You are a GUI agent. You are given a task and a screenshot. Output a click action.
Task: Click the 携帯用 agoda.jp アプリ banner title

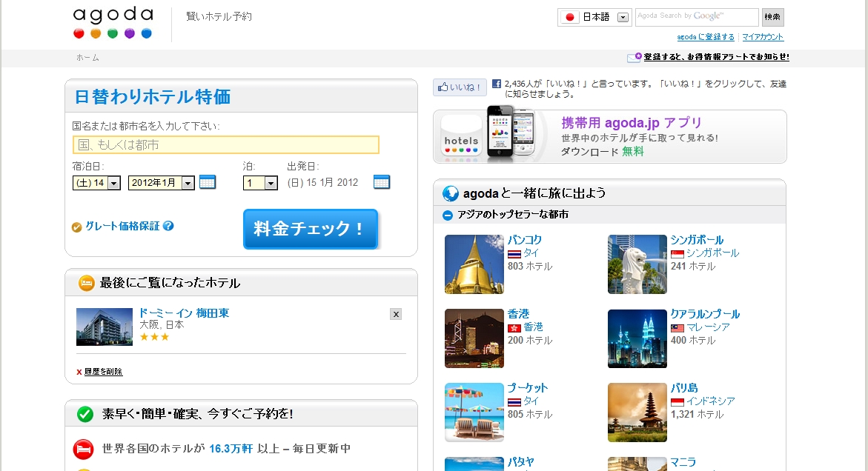point(632,123)
